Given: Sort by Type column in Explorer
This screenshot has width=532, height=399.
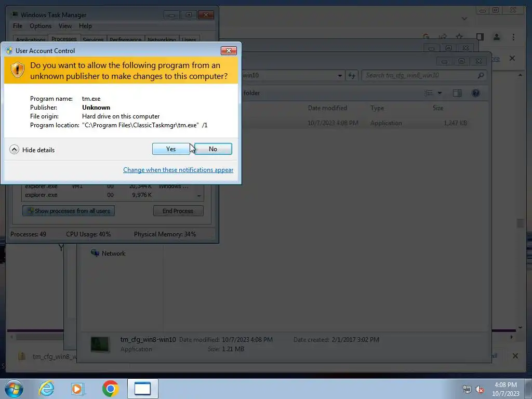Looking at the screenshot, I should (x=377, y=108).
